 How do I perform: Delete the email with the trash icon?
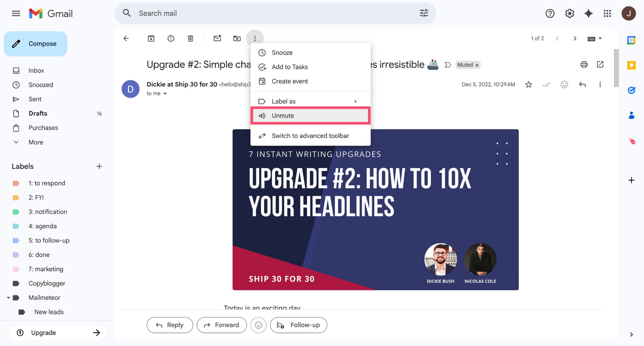point(190,38)
